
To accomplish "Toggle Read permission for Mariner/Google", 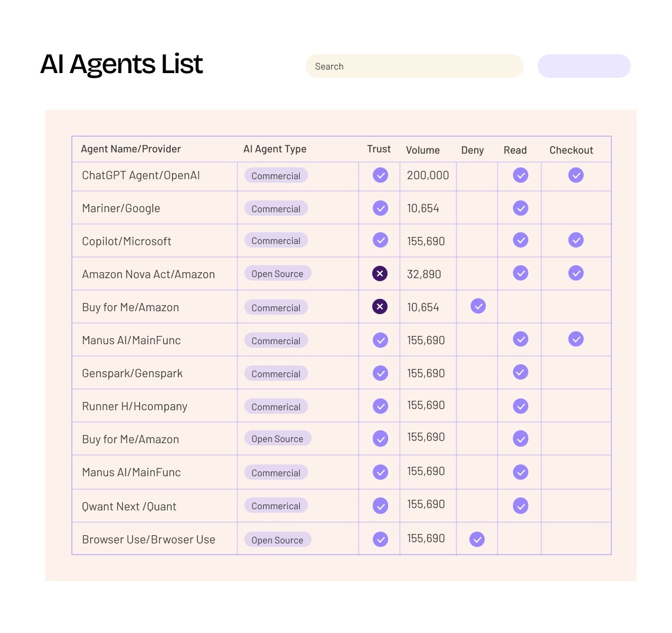I will click(520, 208).
